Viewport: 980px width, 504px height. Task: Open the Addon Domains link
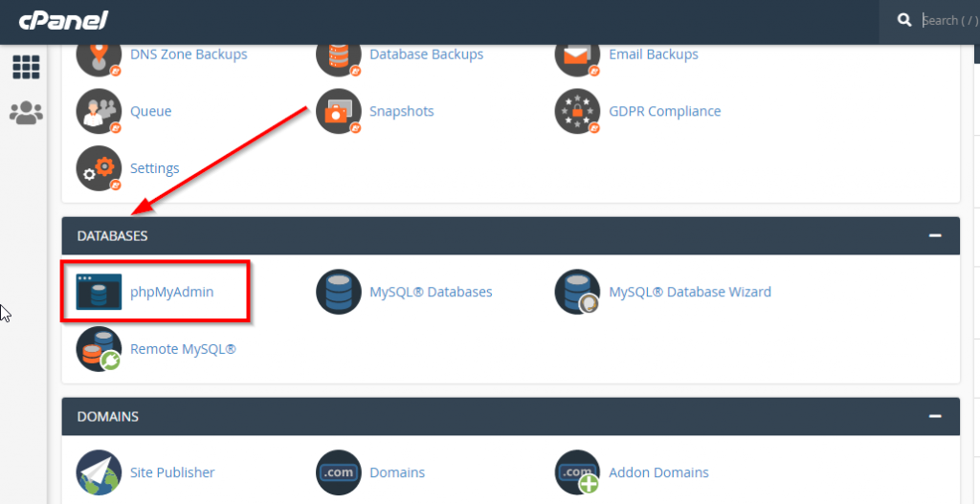tap(658, 472)
